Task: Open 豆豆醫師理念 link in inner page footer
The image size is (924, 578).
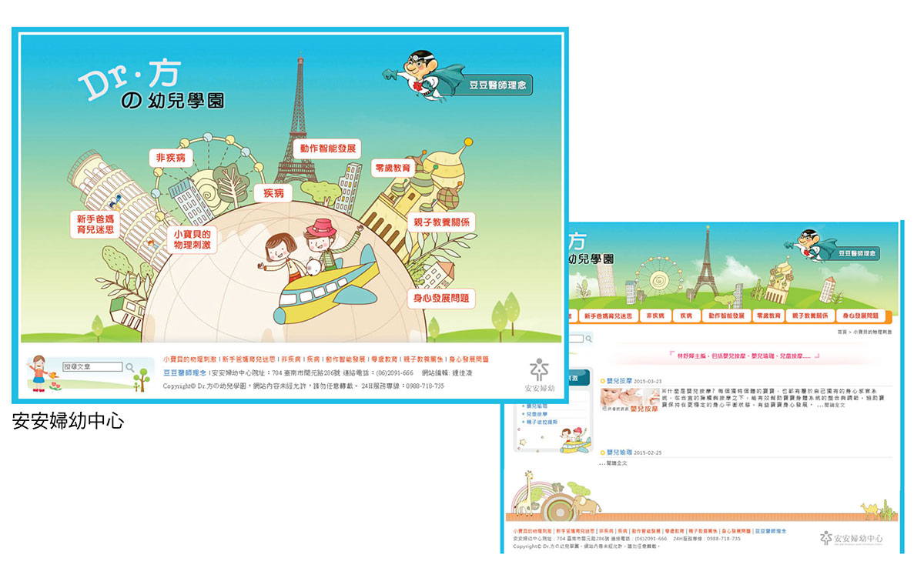Action: [771, 531]
